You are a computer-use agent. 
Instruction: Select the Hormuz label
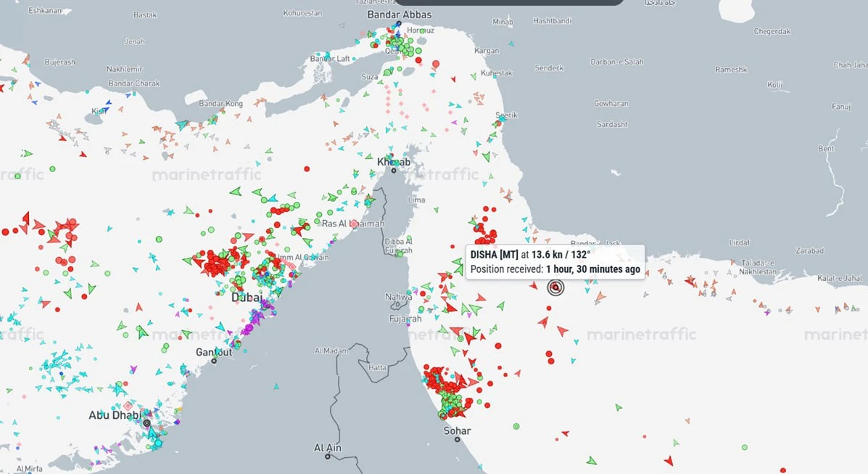click(421, 30)
